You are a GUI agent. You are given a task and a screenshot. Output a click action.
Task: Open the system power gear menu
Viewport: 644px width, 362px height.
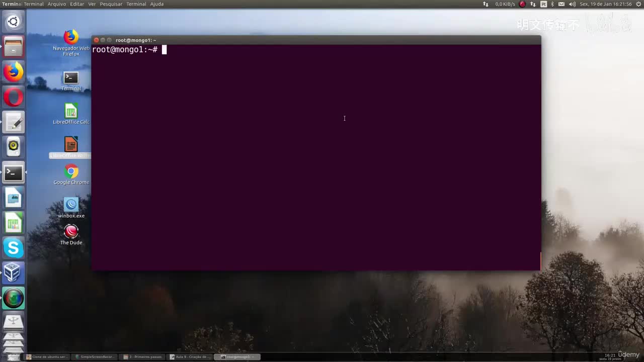click(638, 4)
